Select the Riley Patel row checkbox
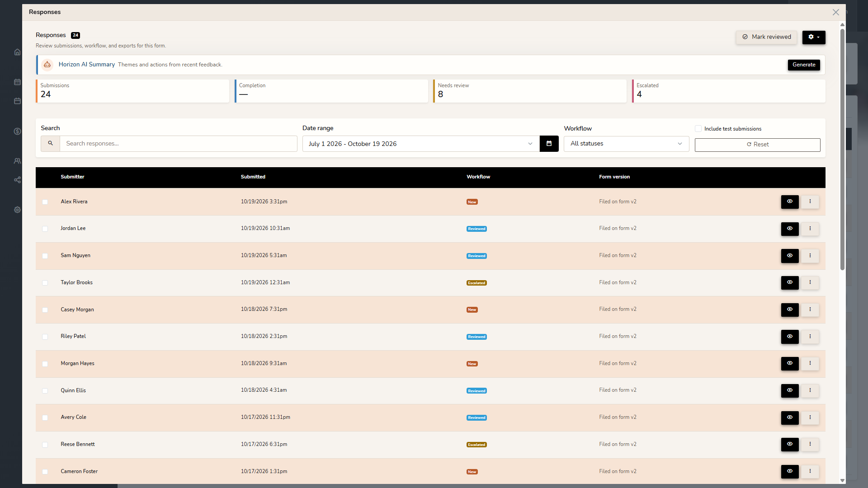Image resolution: width=868 pixels, height=488 pixels. coord(45,337)
